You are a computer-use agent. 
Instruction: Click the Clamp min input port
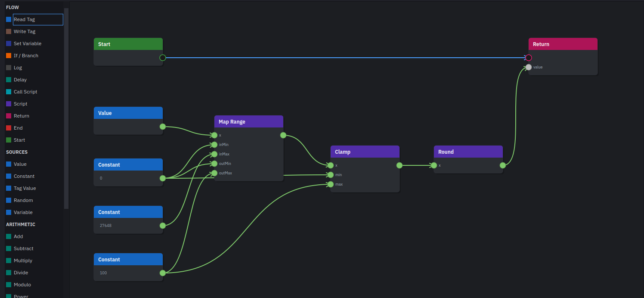pos(331,175)
